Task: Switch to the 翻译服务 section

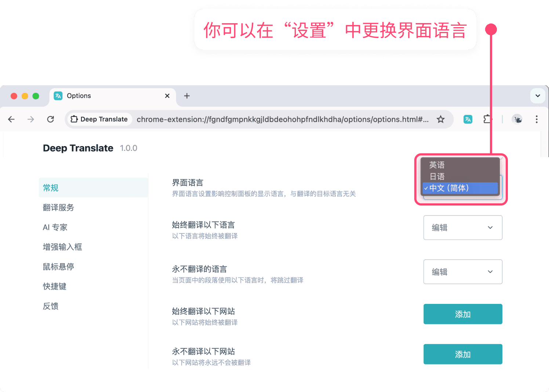Action: [59, 208]
